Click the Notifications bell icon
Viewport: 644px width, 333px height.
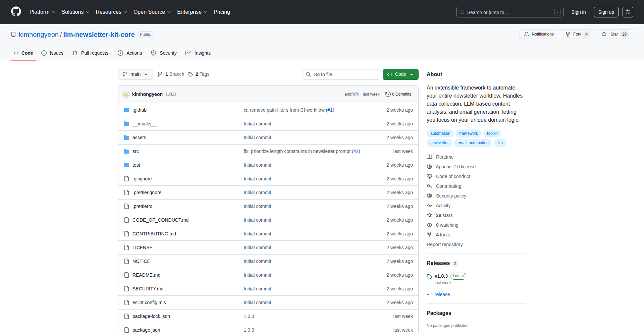(527, 34)
